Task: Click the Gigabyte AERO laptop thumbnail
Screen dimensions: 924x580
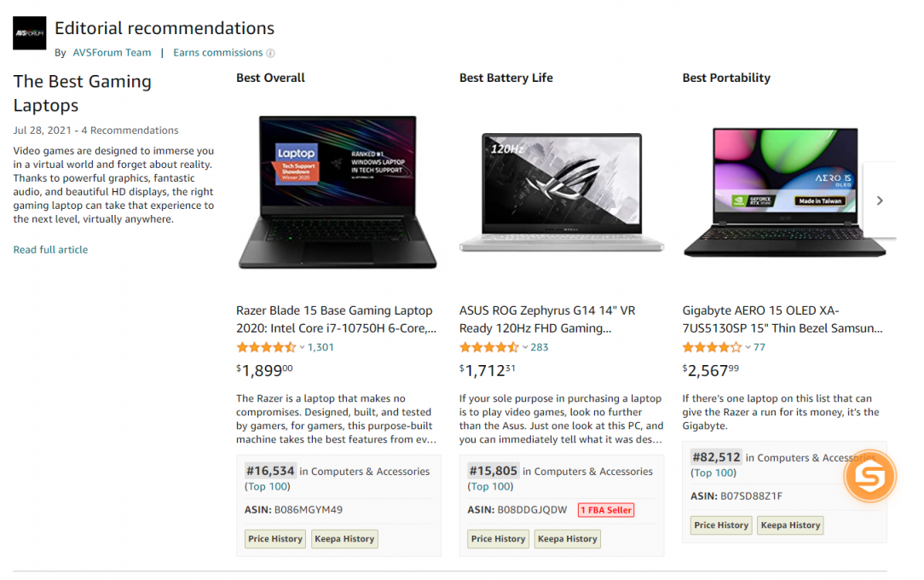Action: tap(784, 193)
